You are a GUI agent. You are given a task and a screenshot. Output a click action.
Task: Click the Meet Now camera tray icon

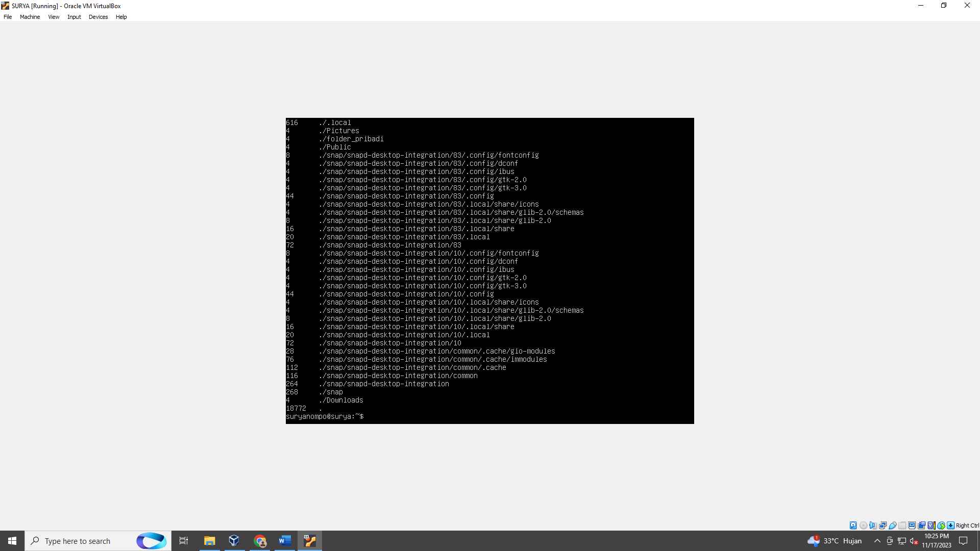pos(890,541)
